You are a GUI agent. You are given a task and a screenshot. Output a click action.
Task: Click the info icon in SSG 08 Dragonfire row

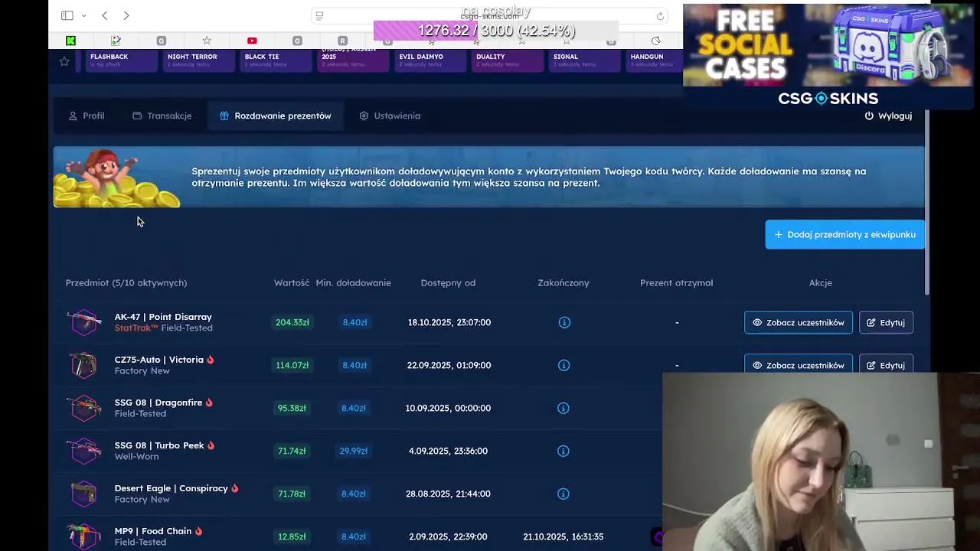point(563,408)
